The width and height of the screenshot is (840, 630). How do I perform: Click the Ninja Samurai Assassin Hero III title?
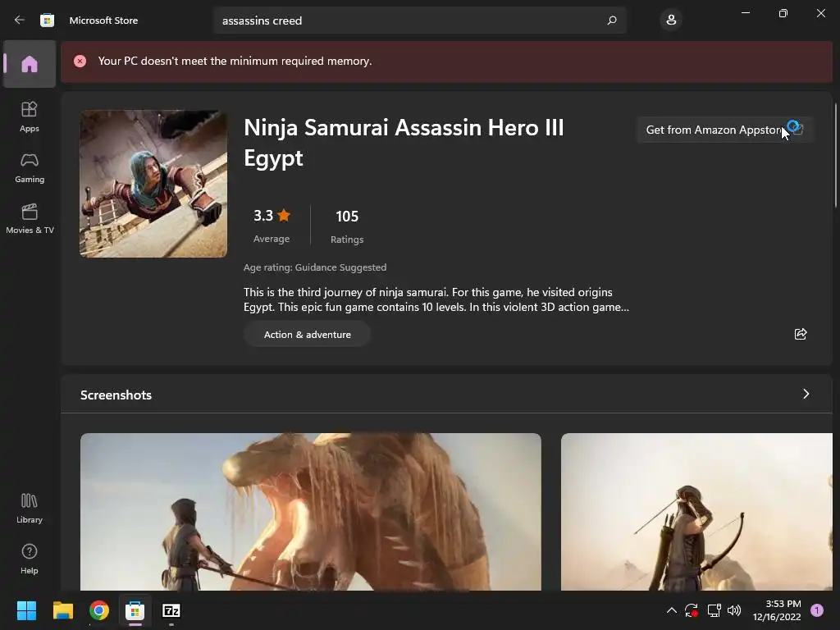[404, 143]
